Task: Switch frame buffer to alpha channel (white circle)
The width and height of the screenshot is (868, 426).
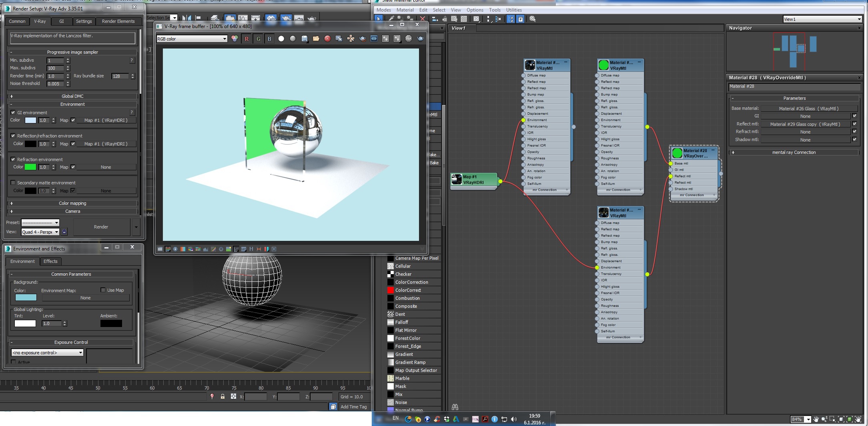Action: (x=281, y=39)
